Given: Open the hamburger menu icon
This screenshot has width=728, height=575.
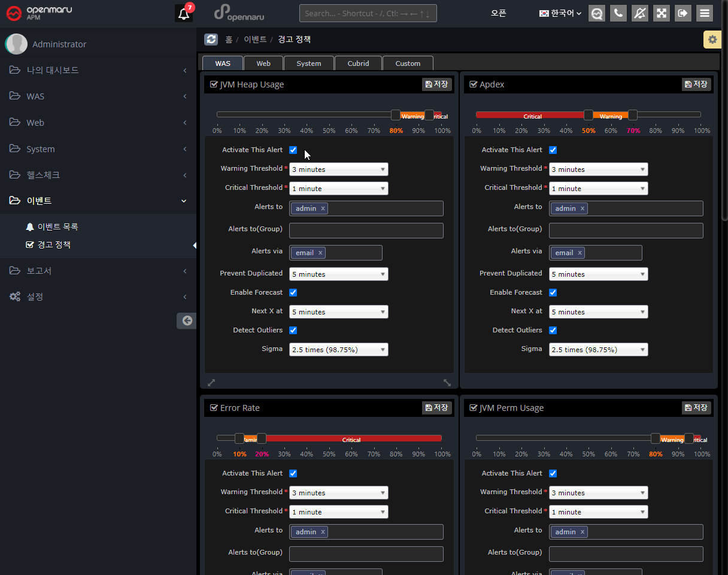Looking at the screenshot, I should pos(704,13).
